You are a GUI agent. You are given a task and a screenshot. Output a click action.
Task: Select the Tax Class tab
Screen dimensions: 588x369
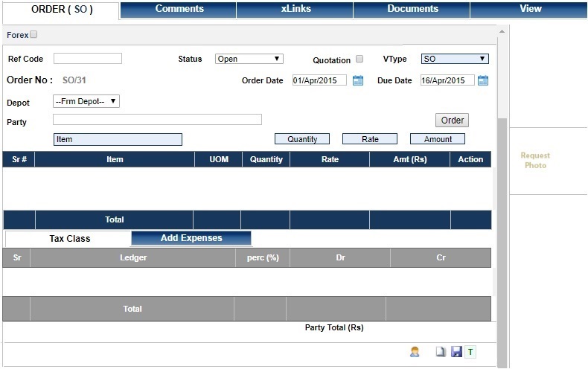click(68, 239)
